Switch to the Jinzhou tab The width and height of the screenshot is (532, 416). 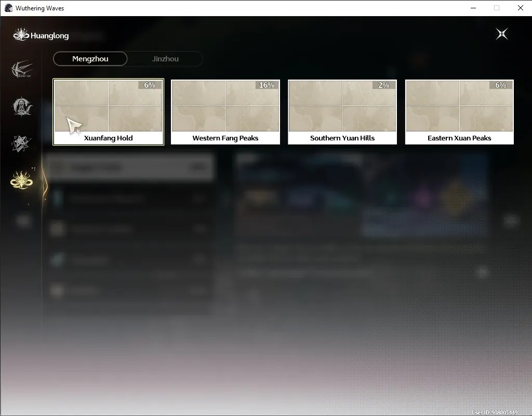pos(165,59)
